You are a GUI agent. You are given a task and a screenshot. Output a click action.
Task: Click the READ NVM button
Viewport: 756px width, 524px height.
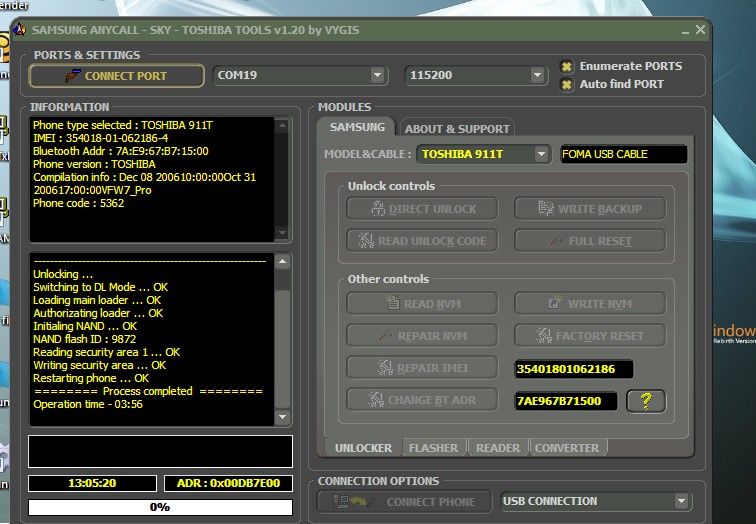coord(422,304)
